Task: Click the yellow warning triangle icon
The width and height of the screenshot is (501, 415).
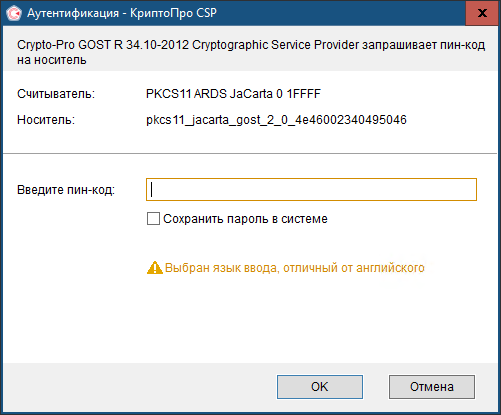Action: (155, 268)
